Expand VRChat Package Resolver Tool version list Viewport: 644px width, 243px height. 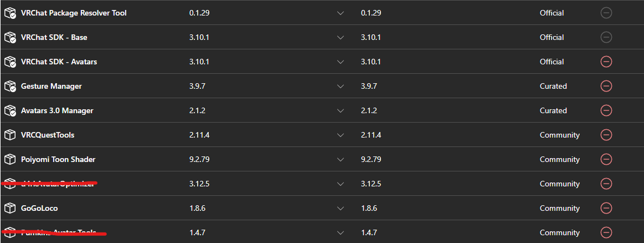(x=341, y=13)
